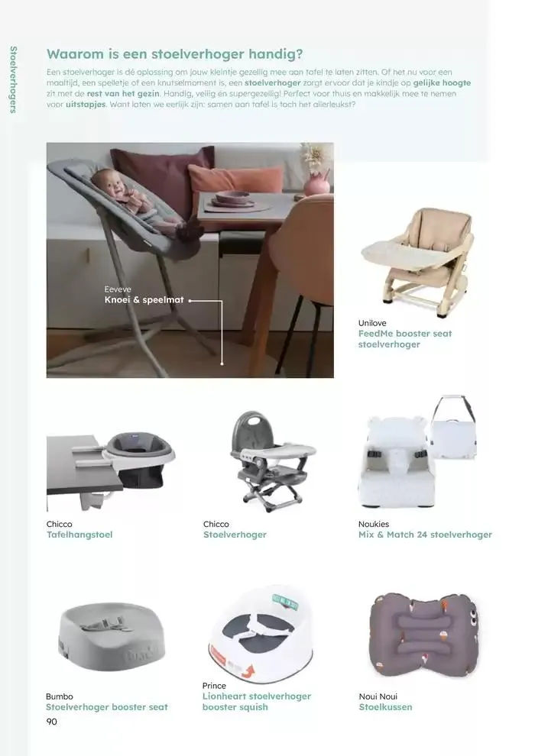Open the Lionheart stoelverhoger booster squish link
Image resolution: width=535 pixels, height=756 pixels.
pos(257,702)
